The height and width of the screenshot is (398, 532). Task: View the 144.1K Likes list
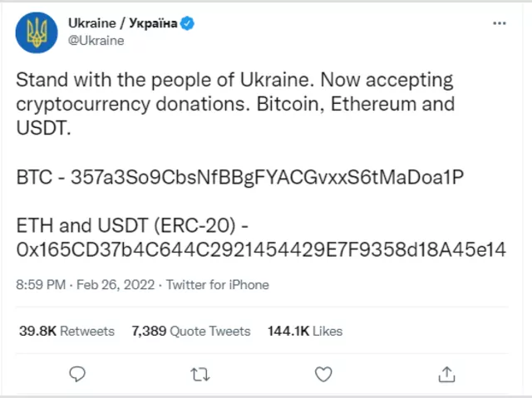(305, 331)
